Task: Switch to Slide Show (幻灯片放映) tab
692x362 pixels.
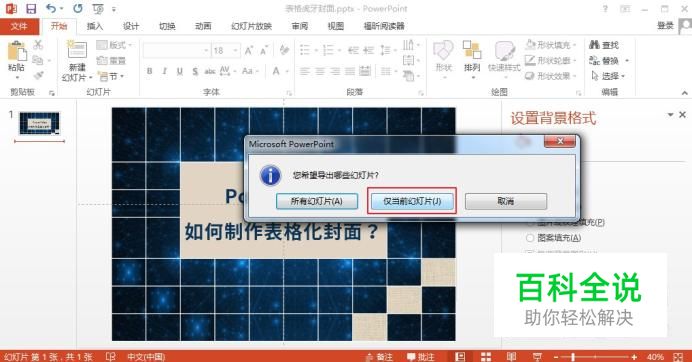Action: coord(252,26)
